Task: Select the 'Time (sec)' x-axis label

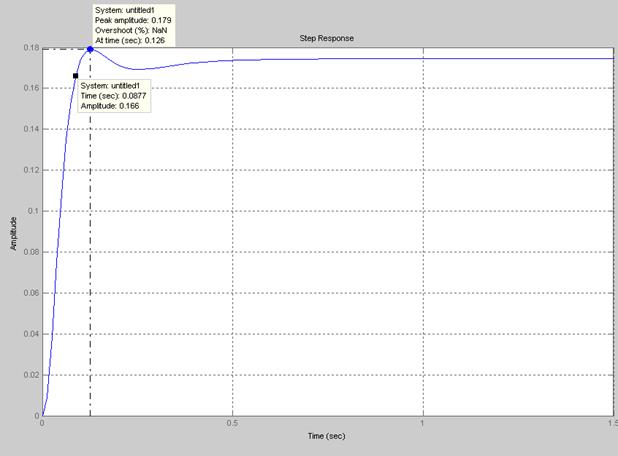Action: (x=326, y=436)
